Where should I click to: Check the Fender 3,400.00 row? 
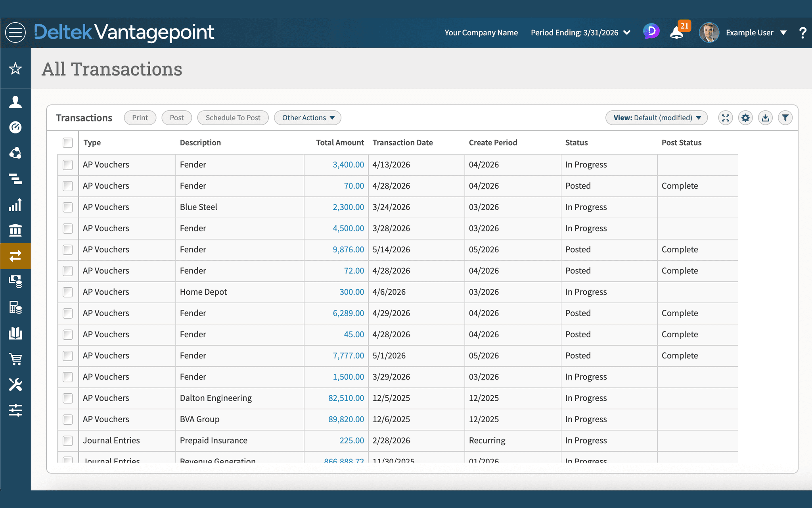click(68, 165)
